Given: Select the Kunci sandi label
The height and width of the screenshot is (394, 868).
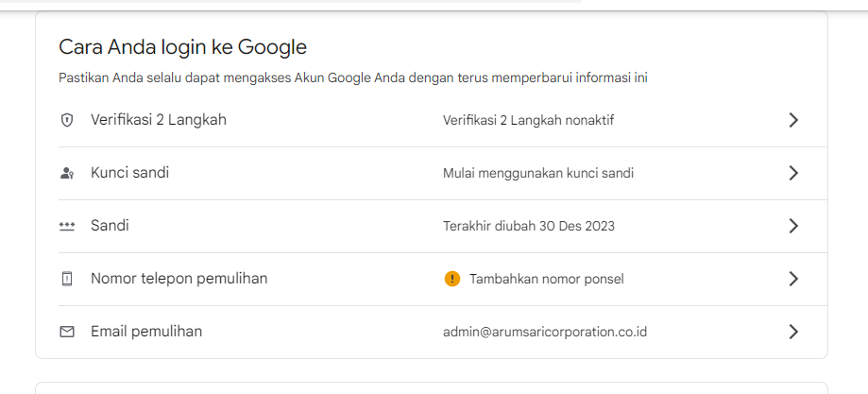Looking at the screenshot, I should coord(129,173).
